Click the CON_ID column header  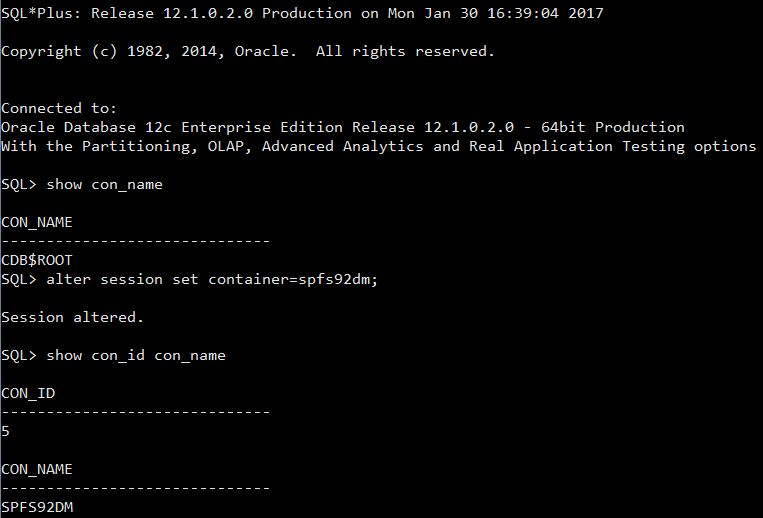coord(28,393)
